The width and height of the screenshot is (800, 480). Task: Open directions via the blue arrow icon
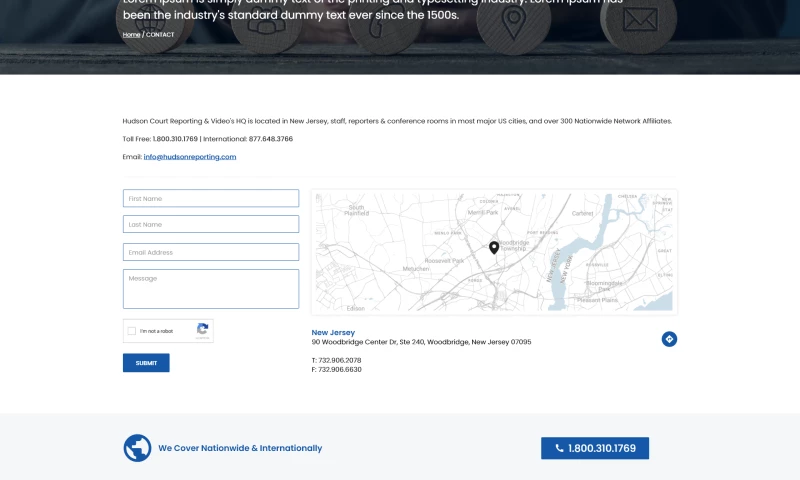pyautogui.click(x=669, y=339)
